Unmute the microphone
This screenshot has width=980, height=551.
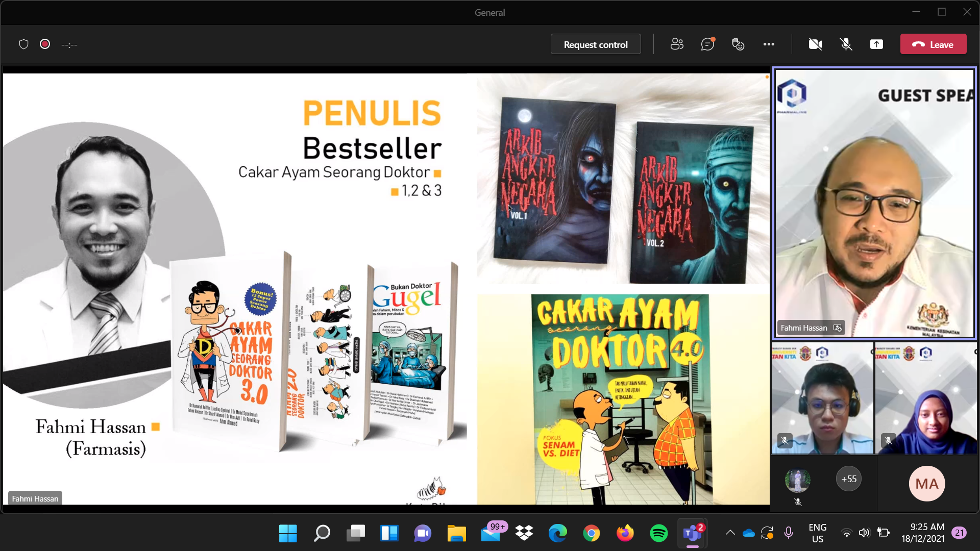point(846,44)
